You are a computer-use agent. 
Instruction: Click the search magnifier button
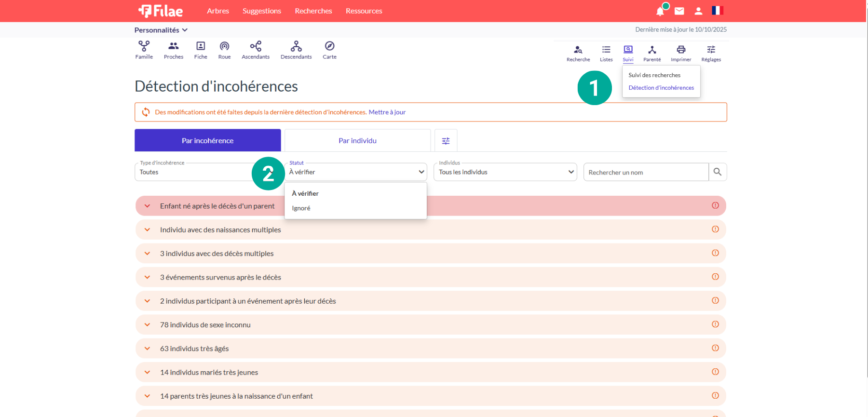(x=718, y=172)
